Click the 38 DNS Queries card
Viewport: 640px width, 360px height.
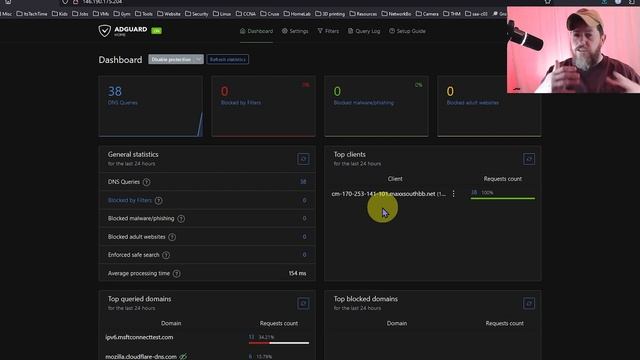[151, 106]
